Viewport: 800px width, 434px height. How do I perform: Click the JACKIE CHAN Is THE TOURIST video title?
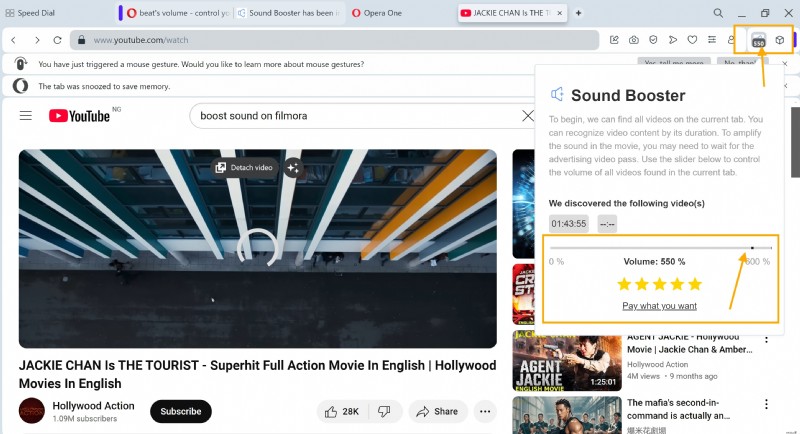[x=258, y=374]
